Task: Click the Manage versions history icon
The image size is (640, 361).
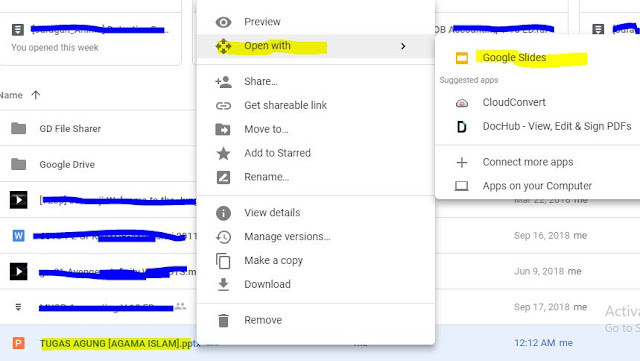Action: point(223,237)
